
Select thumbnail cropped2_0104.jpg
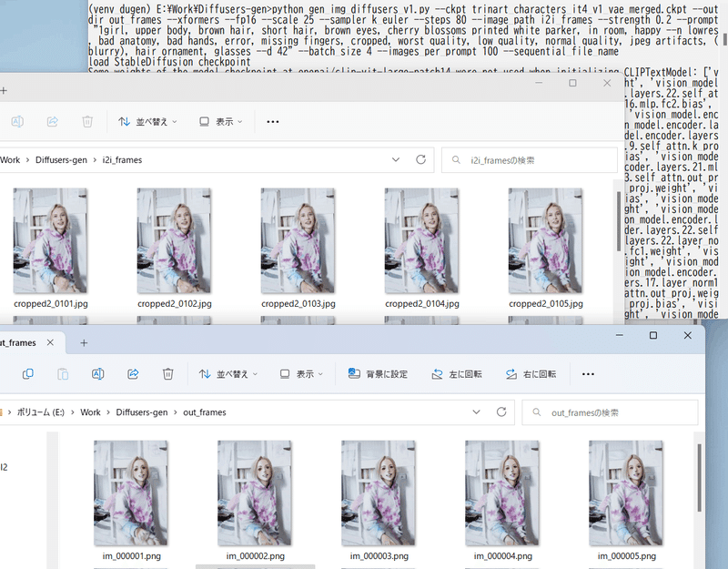[x=421, y=240]
